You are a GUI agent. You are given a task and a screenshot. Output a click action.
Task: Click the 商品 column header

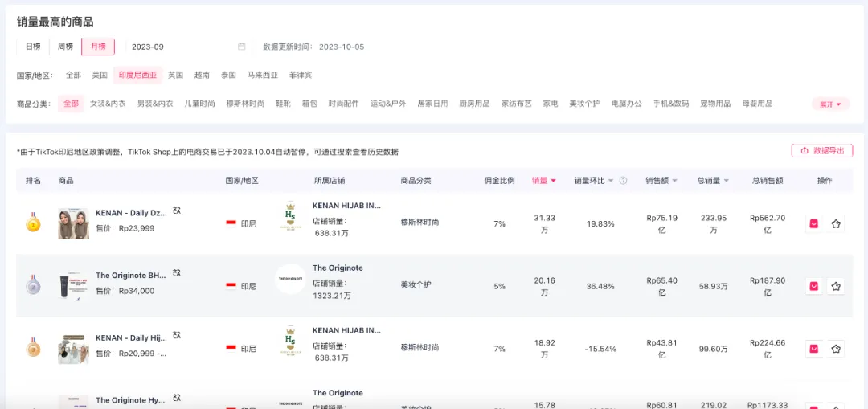pyautogui.click(x=66, y=181)
